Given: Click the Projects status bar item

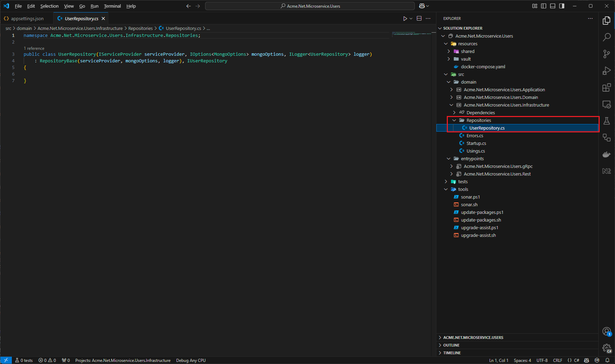Looking at the screenshot, I should click(x=123, y=360).
